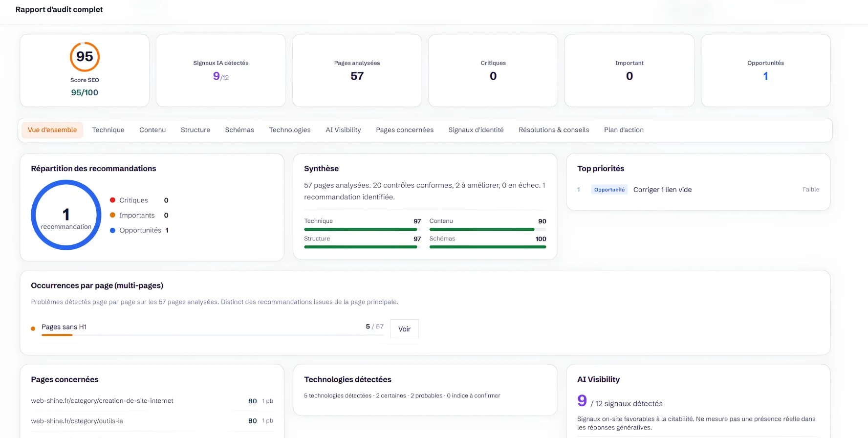Open the Vue d'ensemble tab
868x438 pixels.
52,130
